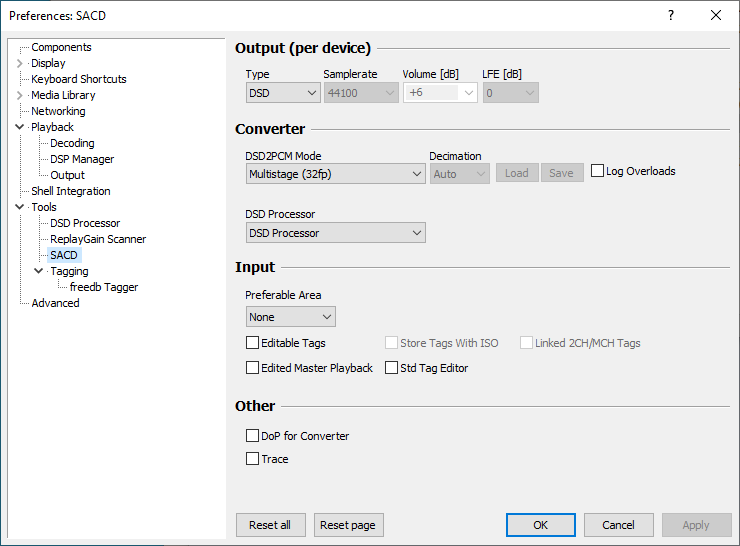
Task: Open the Preferable Area dropdown
Action: pos(290,317)
